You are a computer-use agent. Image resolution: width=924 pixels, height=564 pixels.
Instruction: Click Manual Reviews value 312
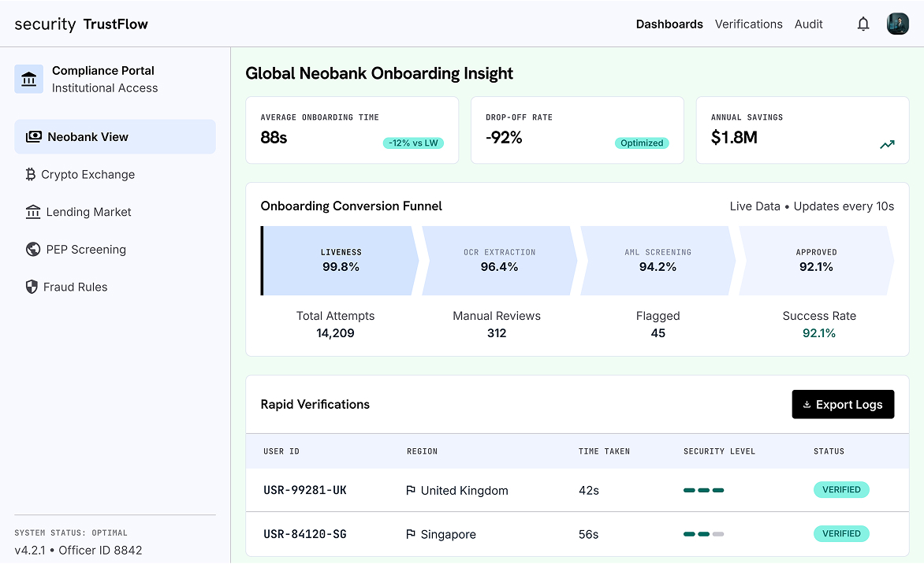point(497,333)
